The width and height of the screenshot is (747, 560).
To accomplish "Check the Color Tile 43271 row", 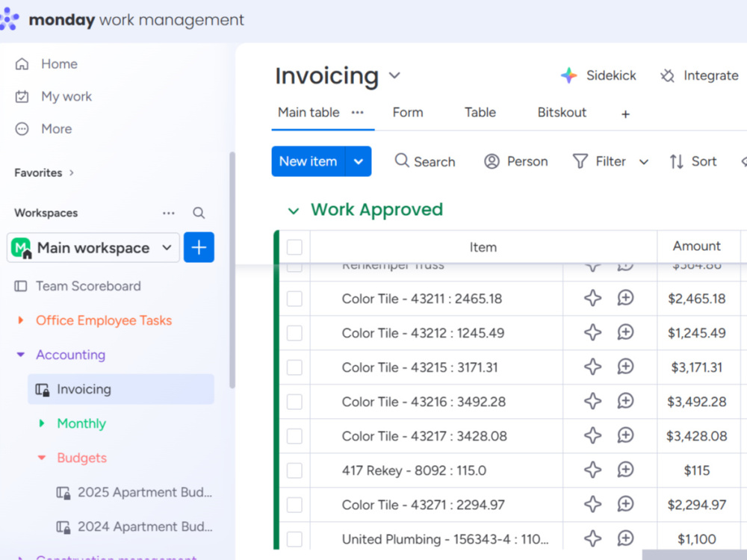I will [294, 504].
